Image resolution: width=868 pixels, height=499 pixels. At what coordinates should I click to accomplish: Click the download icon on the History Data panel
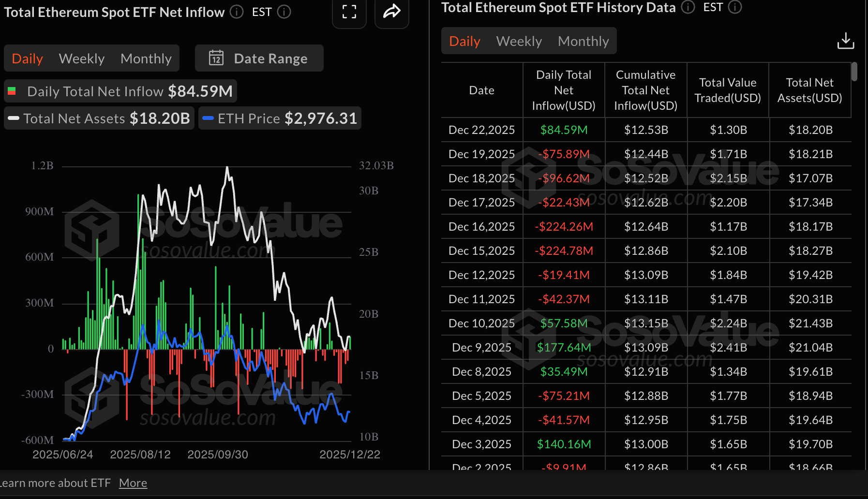pos(846,41)
